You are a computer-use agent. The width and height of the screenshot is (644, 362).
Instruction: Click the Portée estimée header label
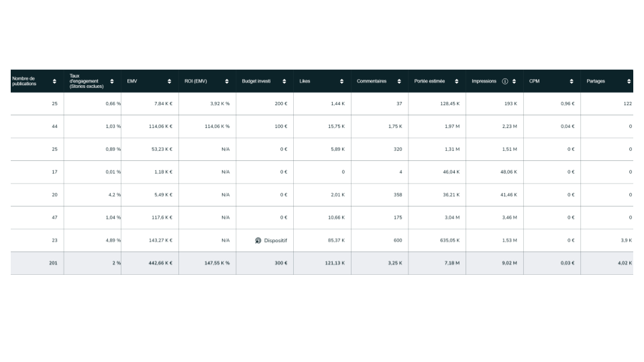click(429, 81)
